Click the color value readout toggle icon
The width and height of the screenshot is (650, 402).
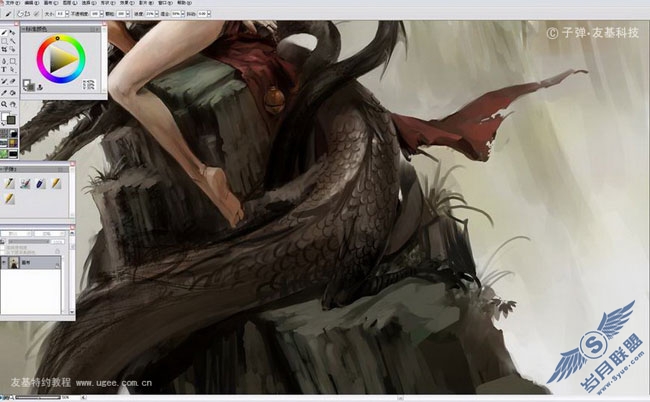[89, 85]
